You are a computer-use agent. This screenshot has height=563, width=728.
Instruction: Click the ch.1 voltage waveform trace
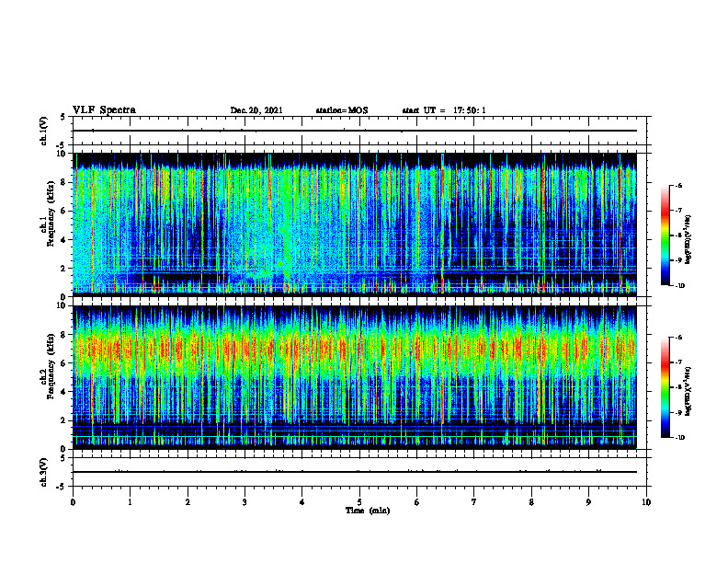coord(355,131)
